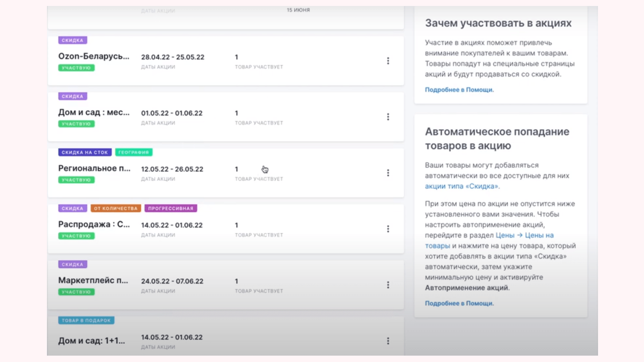Select dates 12.05.22 - 26.05.22 on Региональное
Image resolution: width=644 pixels, height=362 pixels.
[172, 169]
